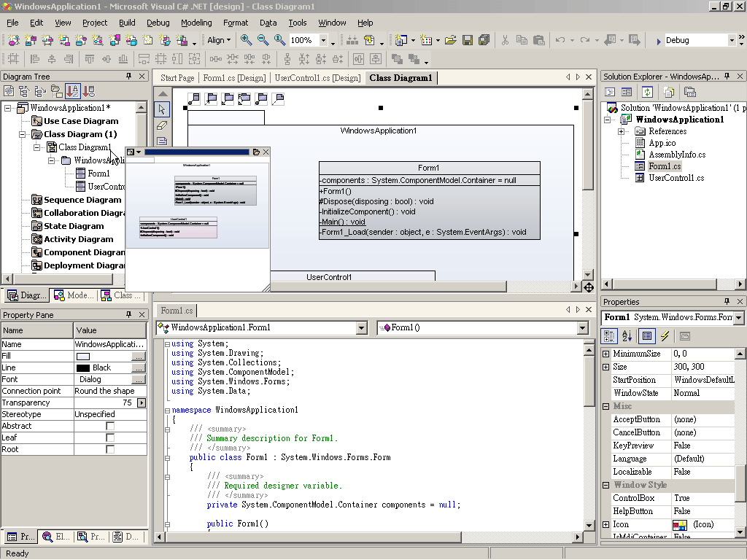Click the Property Pages icon in Properties window
Screen dimensions: 747x560
684,336
